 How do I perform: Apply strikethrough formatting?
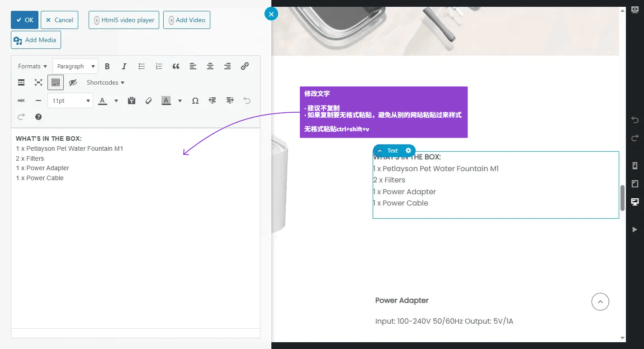[x=21, y=101]
